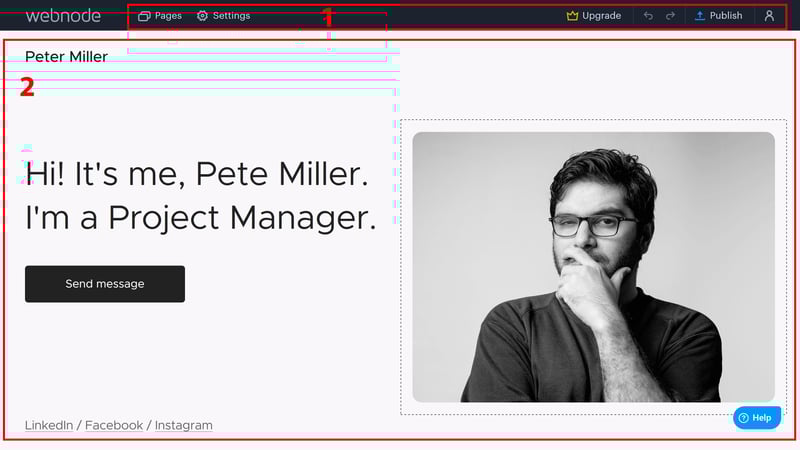This screenshot has height=450, width=800.
Task: Redo the last change
Action: [670, 16]
